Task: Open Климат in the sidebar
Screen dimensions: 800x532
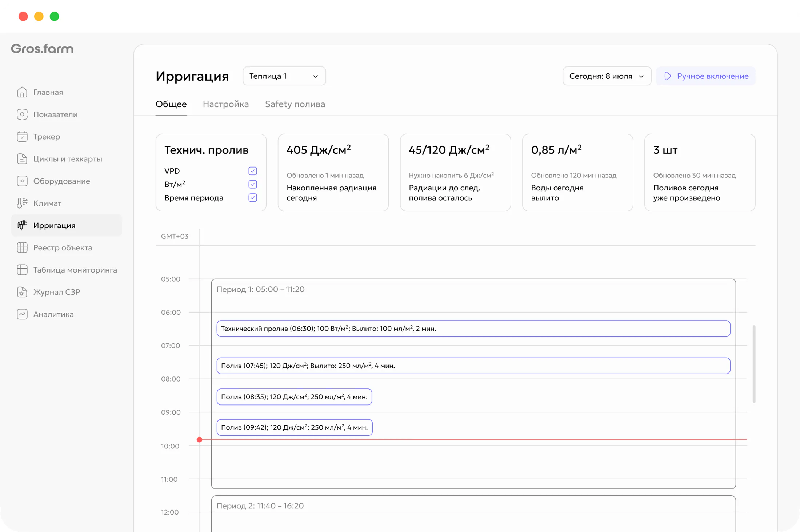Action: pyautogui.click(x=67, y=203)
